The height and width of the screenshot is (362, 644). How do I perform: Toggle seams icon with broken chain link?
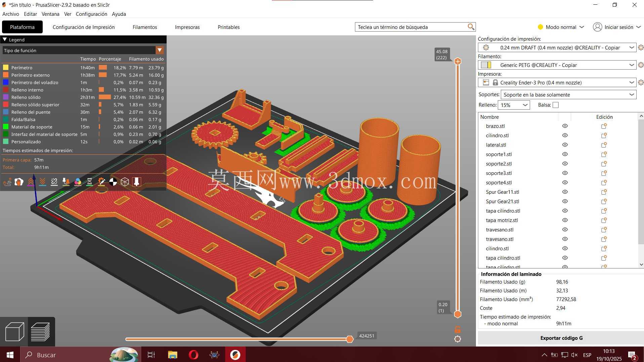pos(54,182)
